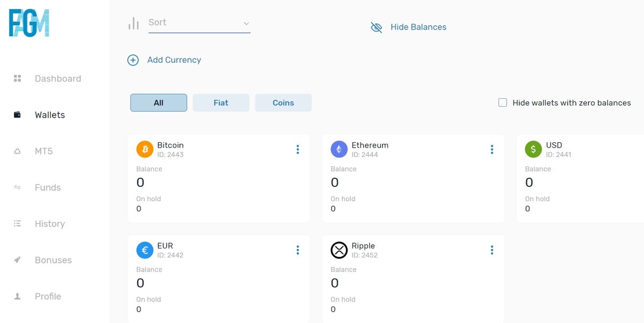This screenshot has width=644, height=323.
Task: Open EUR wallet three-dot menu
Action: [x=298, y=250]
